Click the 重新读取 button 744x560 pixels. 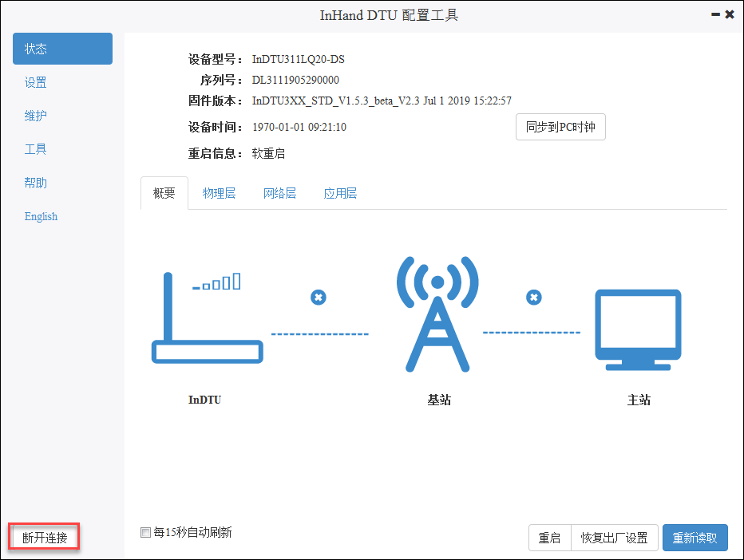(x=695, y=538)
